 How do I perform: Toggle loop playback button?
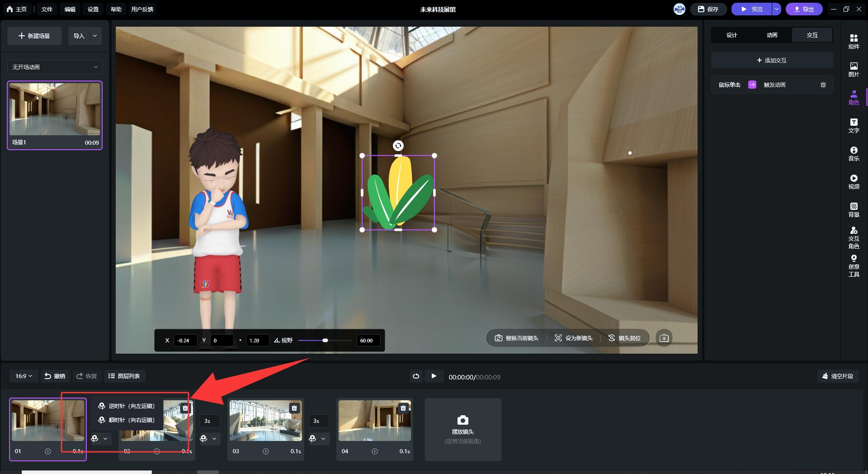416,376
